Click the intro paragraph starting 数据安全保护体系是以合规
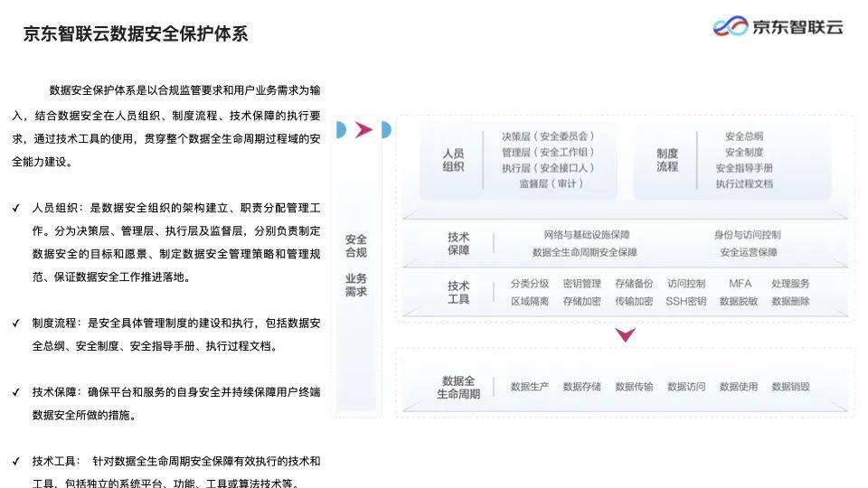This screenshot has height=488, width=868. click(166, 127)
